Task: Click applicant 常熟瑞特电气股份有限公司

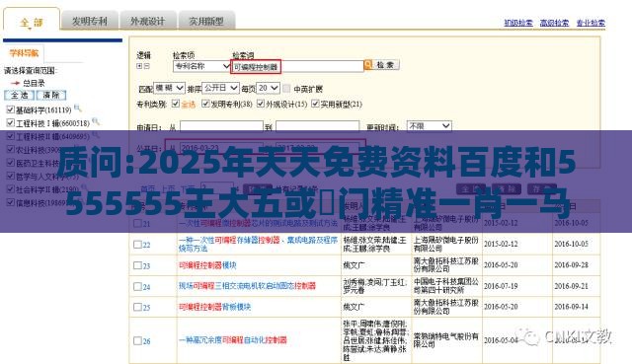Action: tap(445, 340)
